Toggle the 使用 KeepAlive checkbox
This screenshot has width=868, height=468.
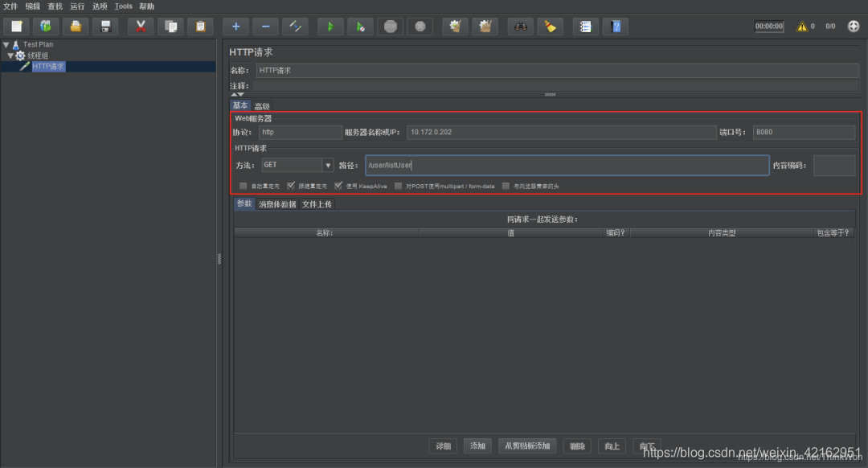pyautogui.click(x=338, y=186)
